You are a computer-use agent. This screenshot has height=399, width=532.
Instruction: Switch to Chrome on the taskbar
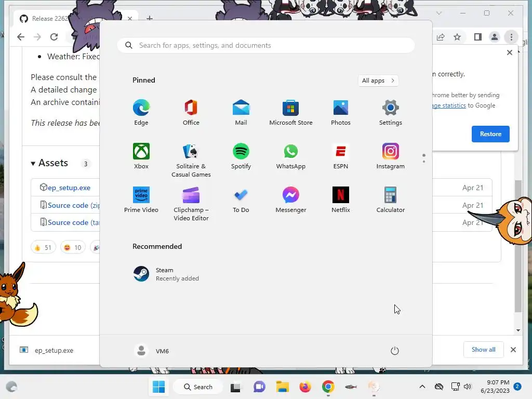328,387
